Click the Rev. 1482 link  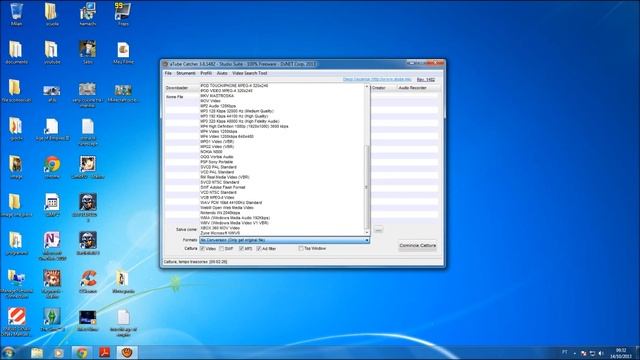tap(426, 80)
